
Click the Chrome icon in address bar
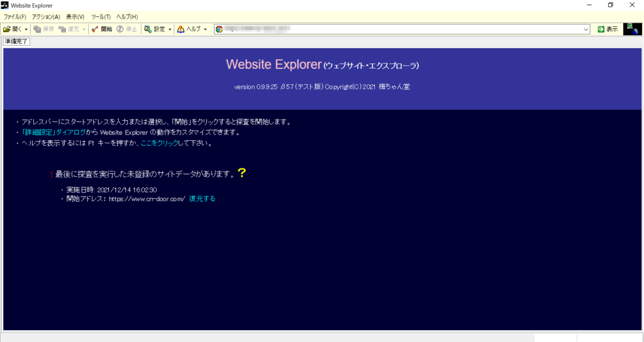pyautogui.click(x=219, y=29)
